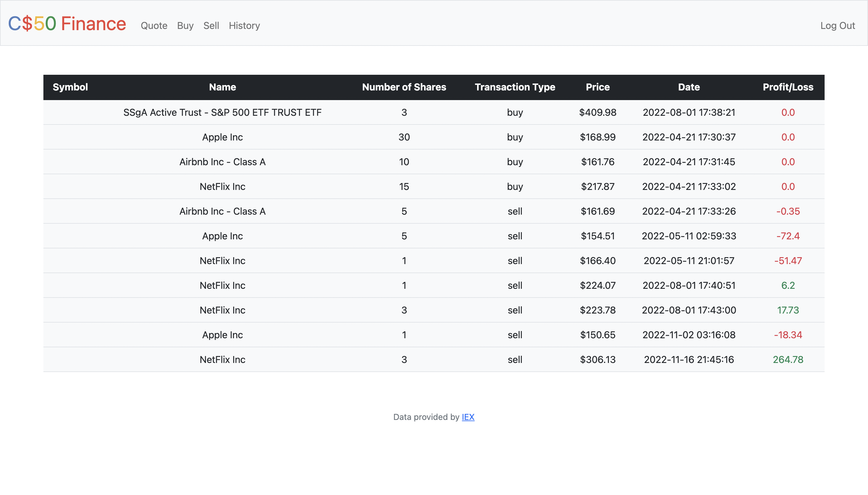This screenshot has width=868, height=495.
Task: Click the C$50 Finance logo
Action: point(67,24)
